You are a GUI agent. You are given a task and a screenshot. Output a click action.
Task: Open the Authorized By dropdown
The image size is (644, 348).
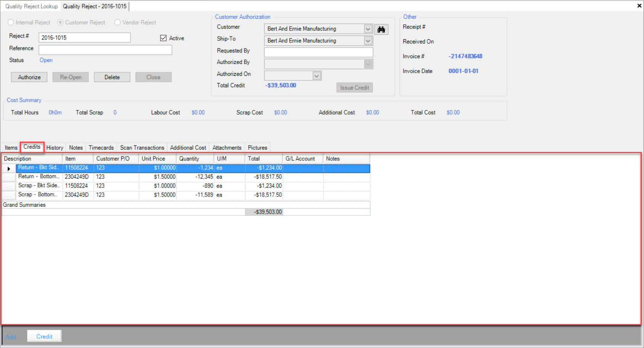368,64
